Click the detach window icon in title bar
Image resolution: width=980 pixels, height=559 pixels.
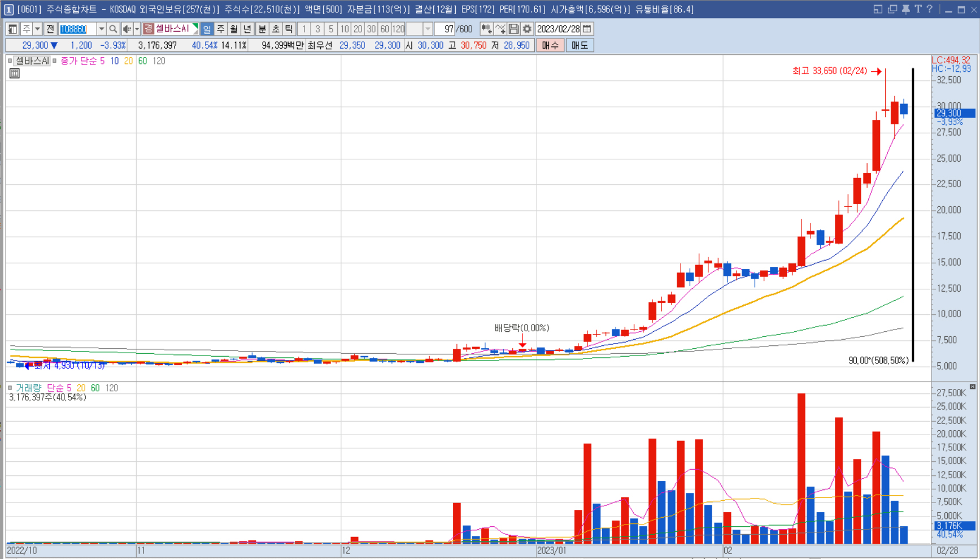click(x=892, y=9)
